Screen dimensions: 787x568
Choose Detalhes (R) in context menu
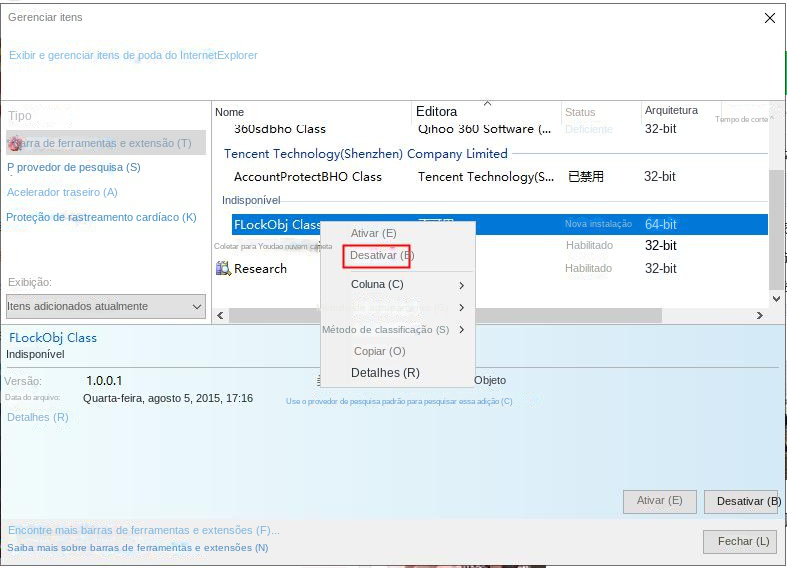pyautogui.click(x=385, y=373)
